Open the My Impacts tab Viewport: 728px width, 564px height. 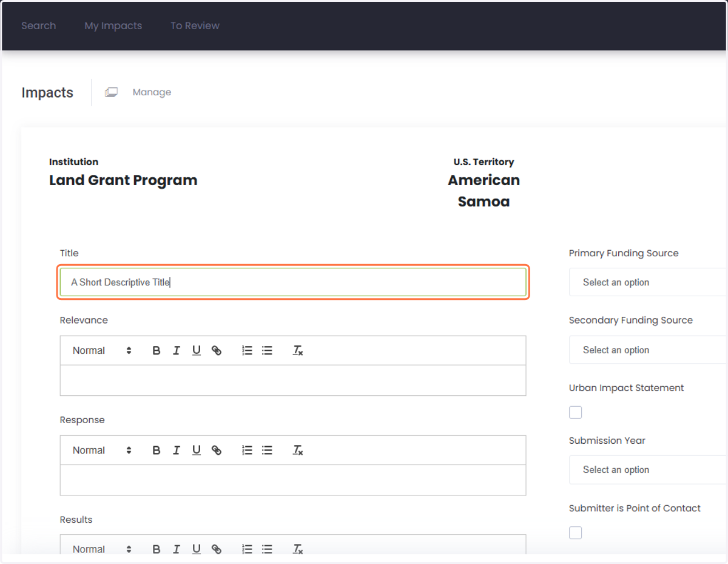[x=113, y=25]
